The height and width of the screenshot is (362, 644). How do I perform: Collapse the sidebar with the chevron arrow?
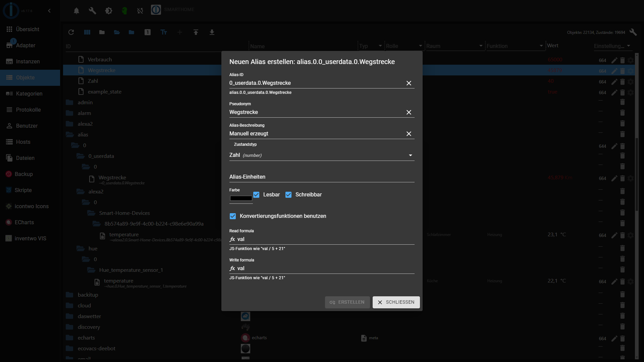click(x=49, y=11)
